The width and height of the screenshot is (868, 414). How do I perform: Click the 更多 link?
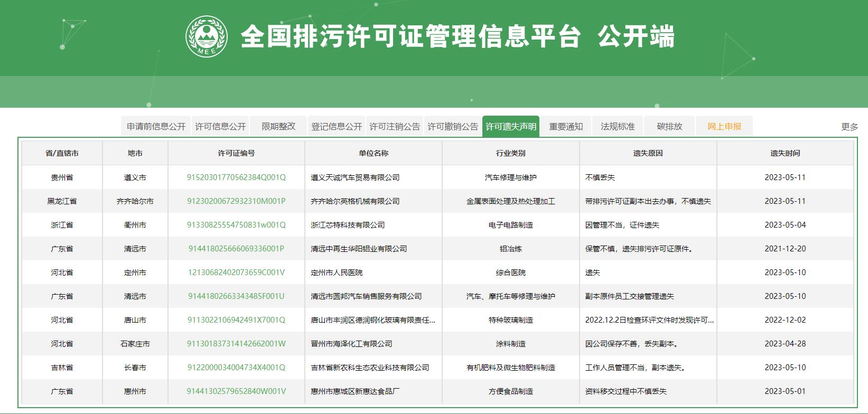[x=850, y=127]
